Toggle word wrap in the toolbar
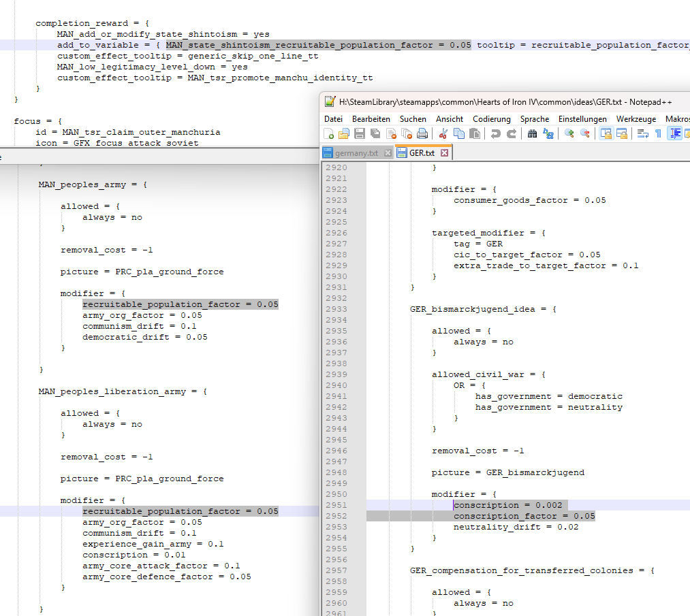 point(642,133)
